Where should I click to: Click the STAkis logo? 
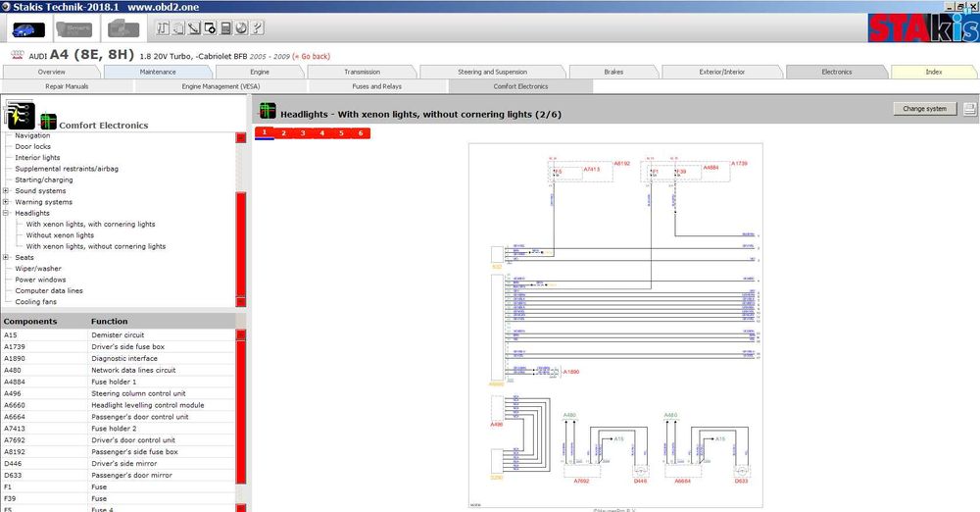[x=923, y=28]
